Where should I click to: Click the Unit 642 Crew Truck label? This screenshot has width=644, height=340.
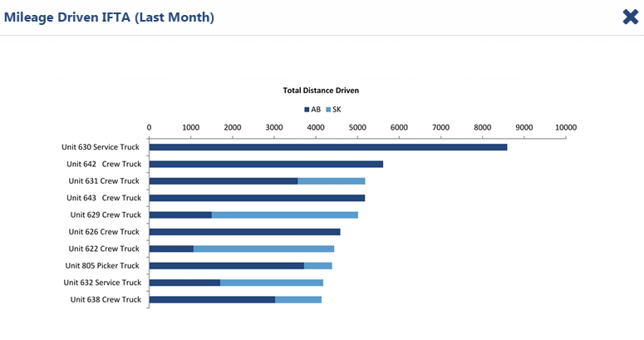[x=104, y=164]
